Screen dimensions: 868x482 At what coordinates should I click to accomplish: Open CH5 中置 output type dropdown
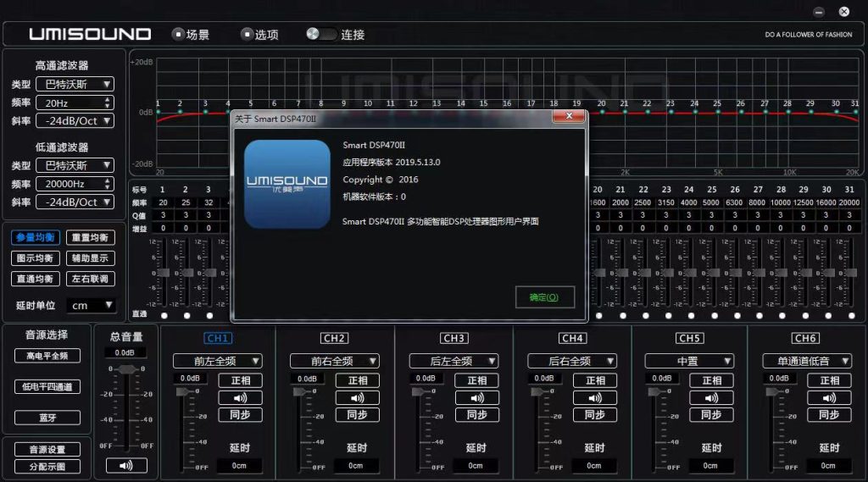coord(689,362)
